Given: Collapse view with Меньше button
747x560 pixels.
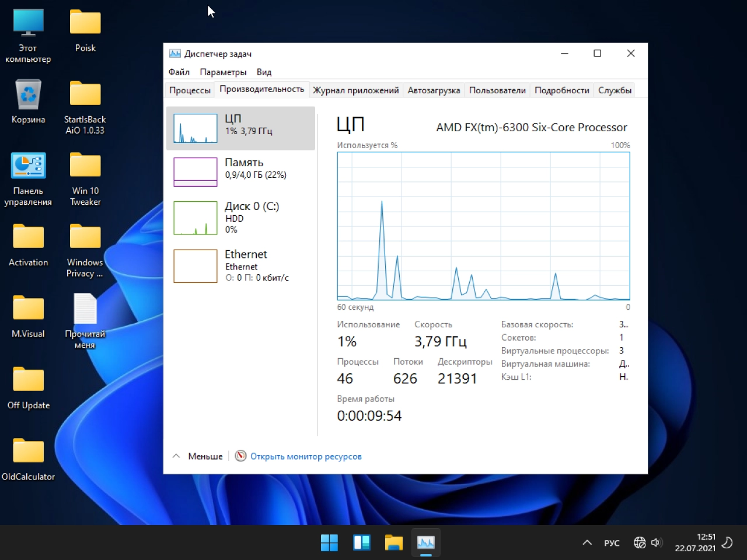Looking at the screenshot, I should pyautogui.click(x=197, y=456).
